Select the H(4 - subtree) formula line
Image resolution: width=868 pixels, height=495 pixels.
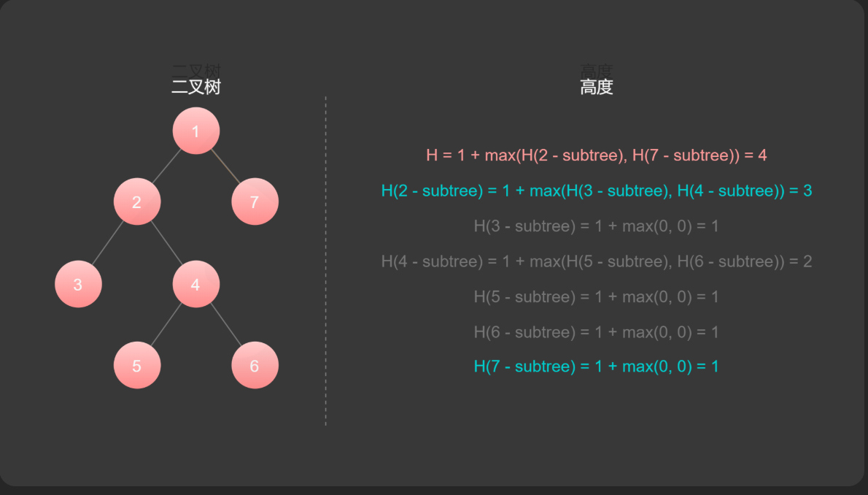[596, 261]
